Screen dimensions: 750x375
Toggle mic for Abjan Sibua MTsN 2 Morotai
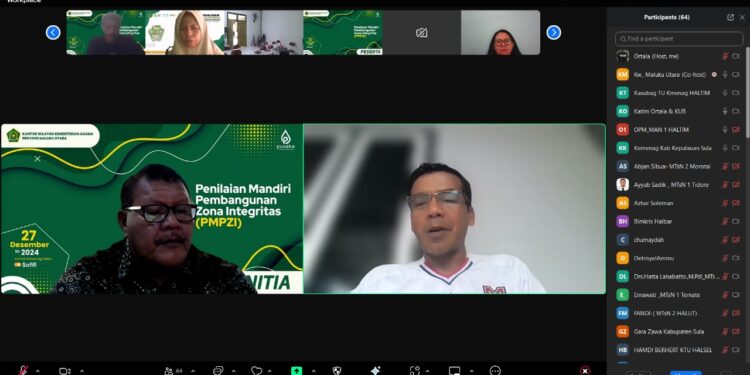tap(725, 166)
